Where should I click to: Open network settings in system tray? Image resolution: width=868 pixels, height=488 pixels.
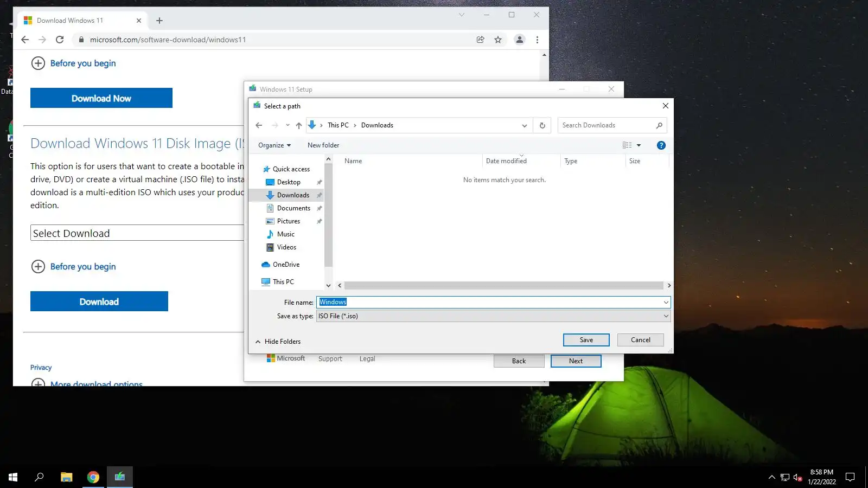tap(784, 477)
